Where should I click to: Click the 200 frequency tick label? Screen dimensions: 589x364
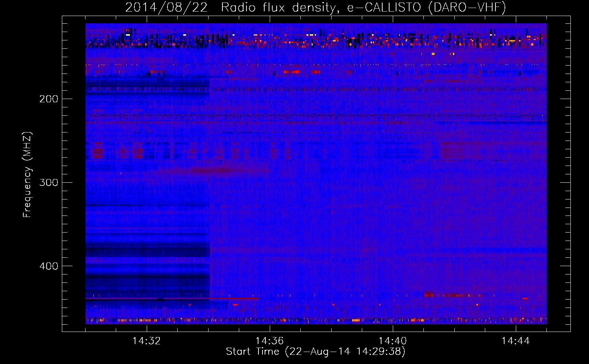pos(49,99)
